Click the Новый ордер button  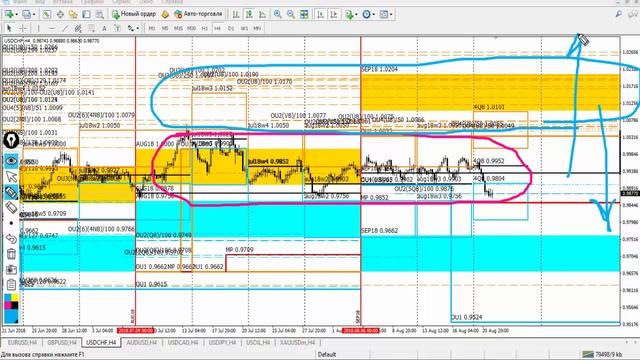coord(134,14)
